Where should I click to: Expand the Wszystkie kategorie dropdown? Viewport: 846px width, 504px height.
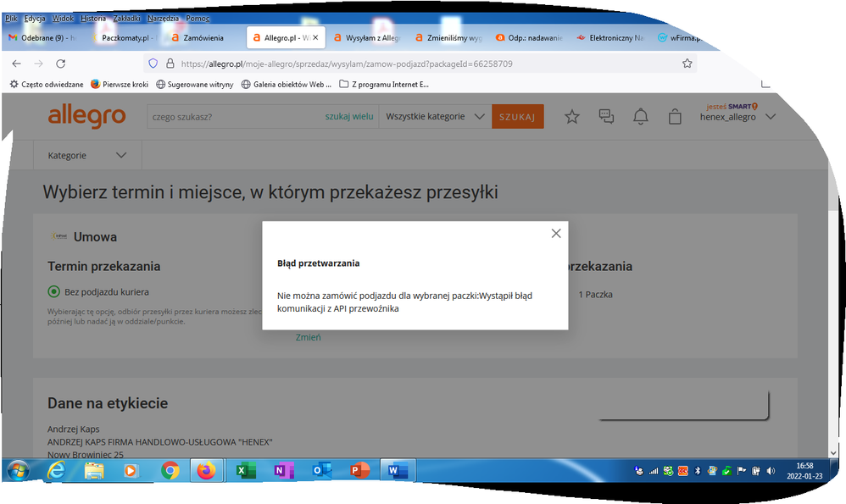(435, 117)
